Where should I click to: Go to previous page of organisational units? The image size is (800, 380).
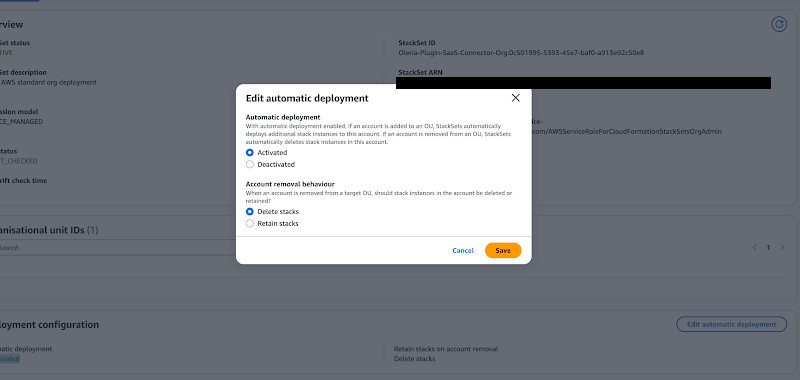click(x=755, y=247)
